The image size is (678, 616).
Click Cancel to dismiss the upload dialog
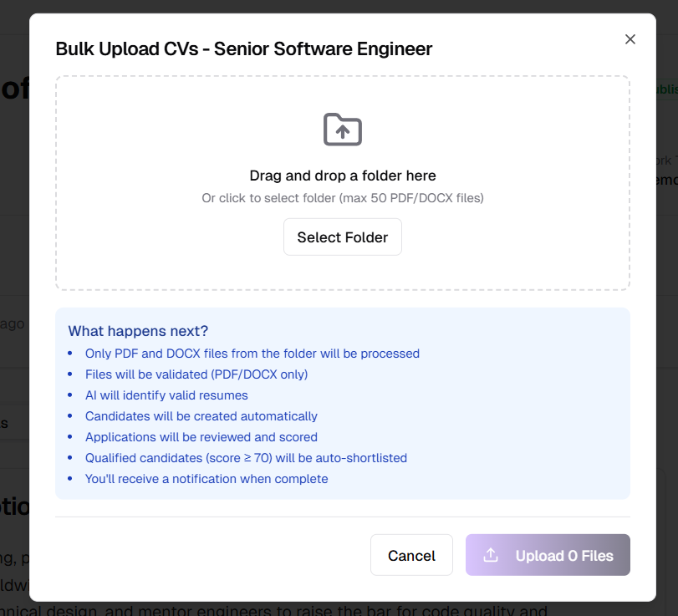tap(411, 555)
